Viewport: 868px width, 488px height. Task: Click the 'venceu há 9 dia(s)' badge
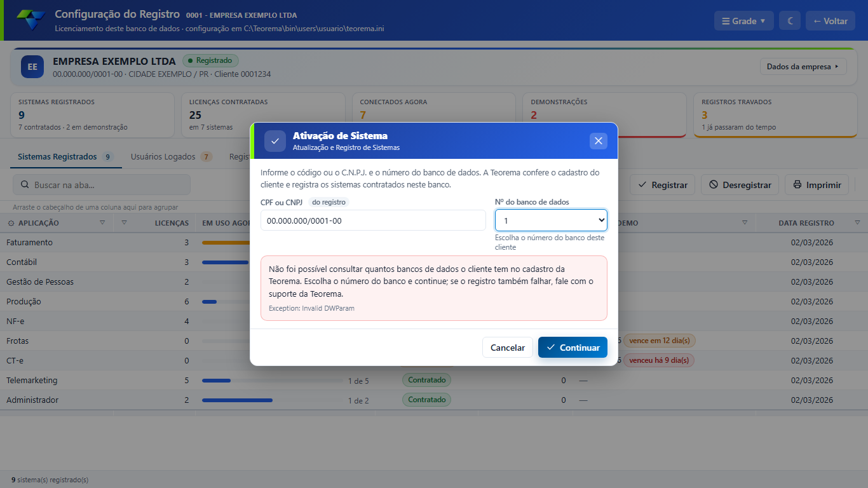tap(659, 360)
